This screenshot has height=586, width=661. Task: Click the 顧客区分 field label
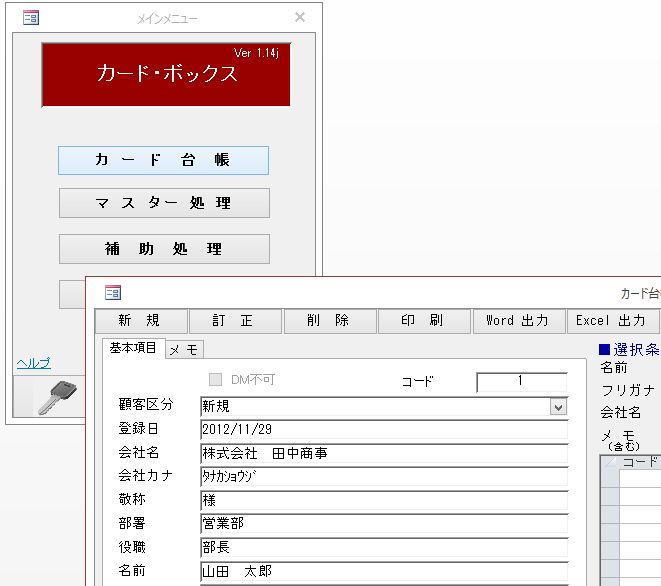146,405
